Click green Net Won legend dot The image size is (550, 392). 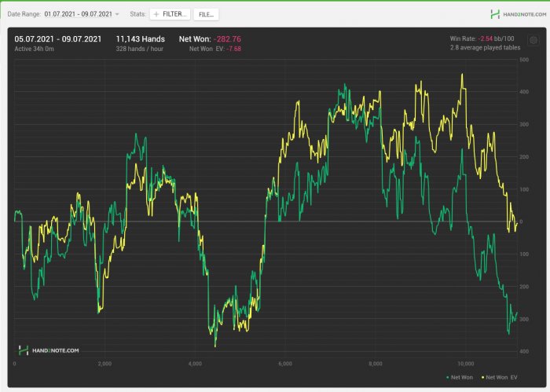point(445,378)
